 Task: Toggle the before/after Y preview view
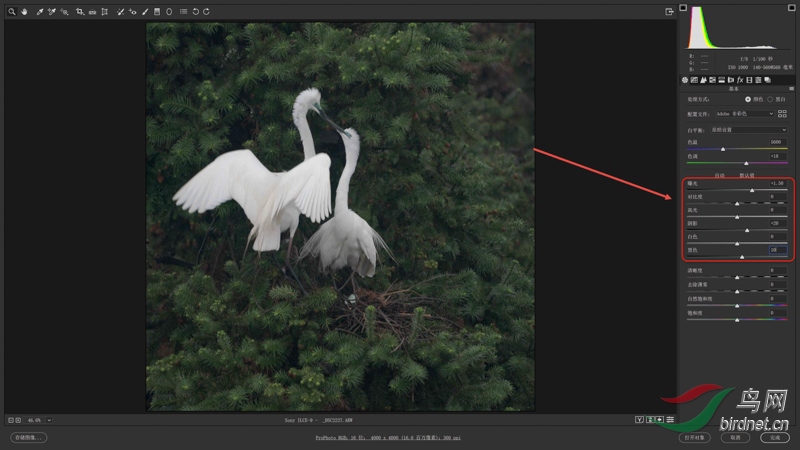639,420
